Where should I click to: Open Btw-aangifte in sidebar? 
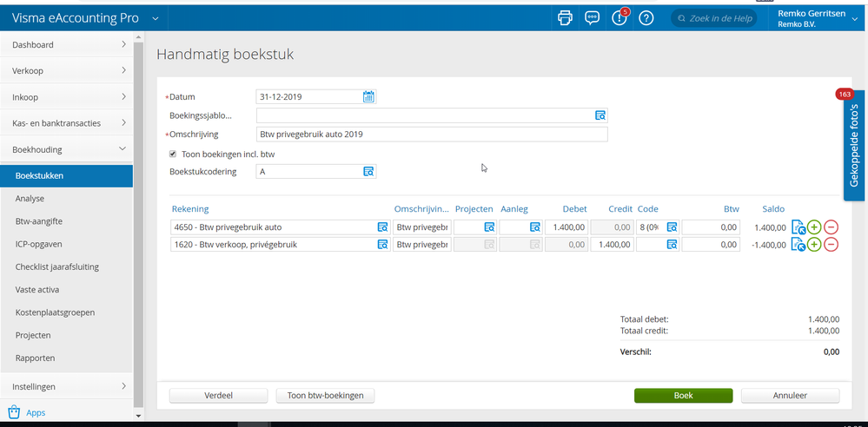coord(39,221)
